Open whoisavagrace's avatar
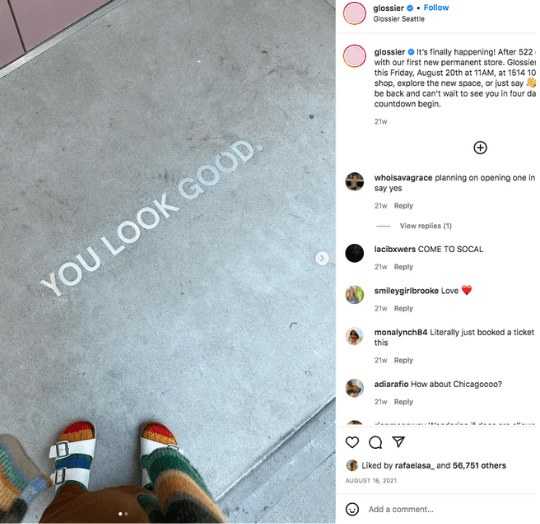 click(354, 181)
